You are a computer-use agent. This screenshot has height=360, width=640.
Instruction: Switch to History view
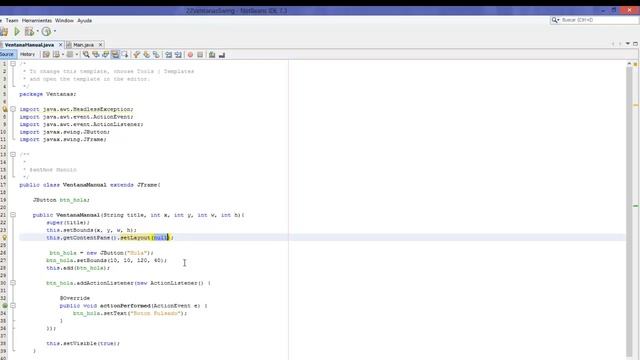click(27, 54)
